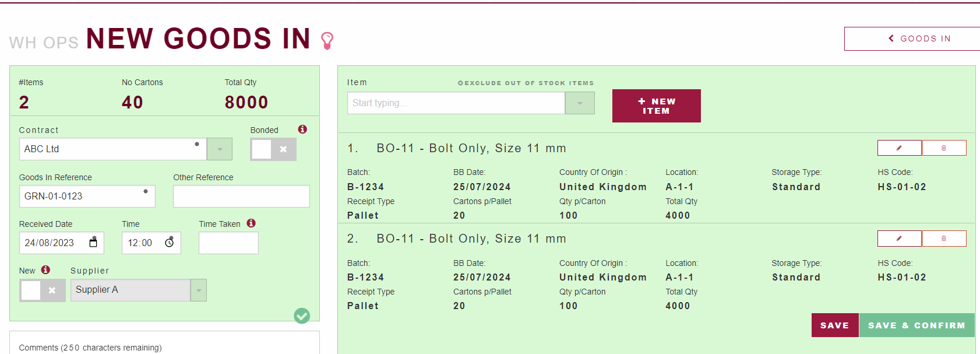Edit item 1 with the pencil icon
980x354 pixels.
(x=899, y=148)
